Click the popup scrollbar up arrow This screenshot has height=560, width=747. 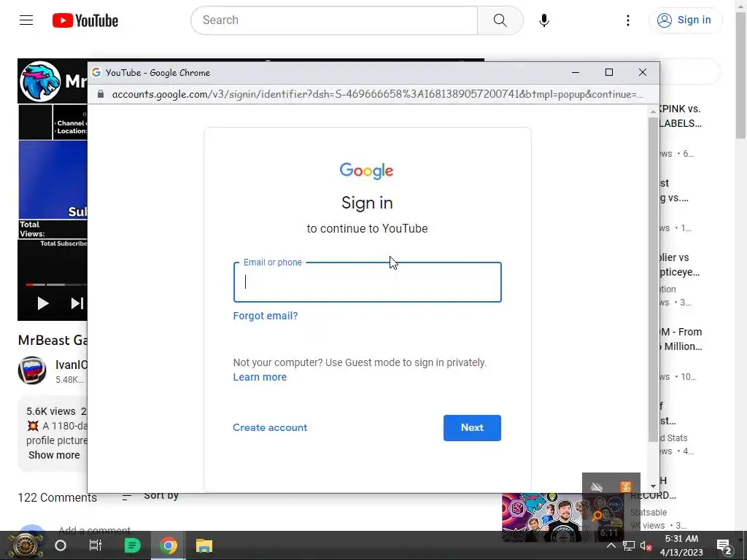pyautogui.click(x=653, y=111)
